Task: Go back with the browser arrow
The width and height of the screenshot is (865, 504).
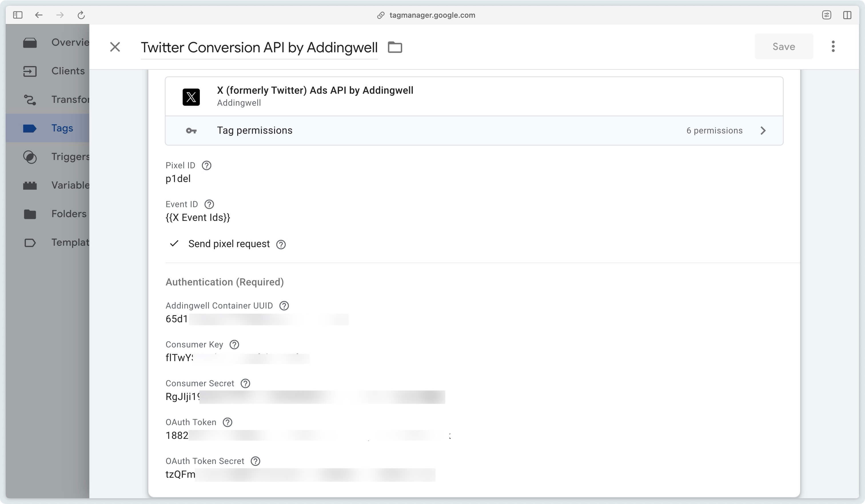Action: coord(39,15)
